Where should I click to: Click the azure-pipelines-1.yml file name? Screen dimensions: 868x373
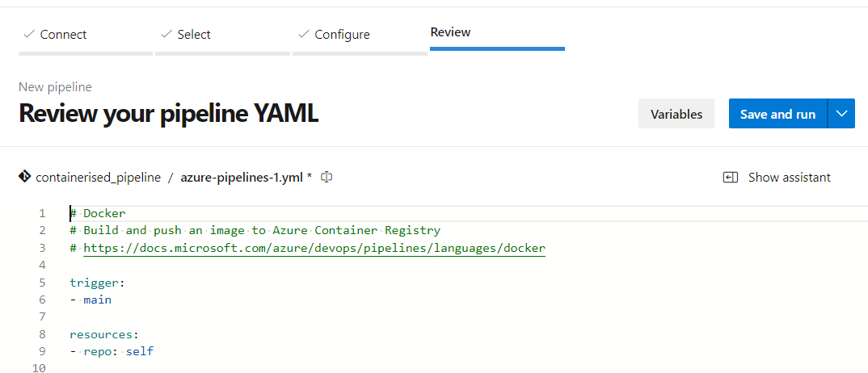242,178
